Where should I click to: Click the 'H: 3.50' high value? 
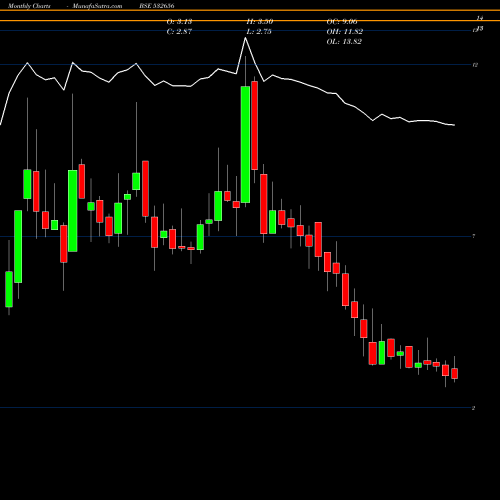(x=260, y=22)
